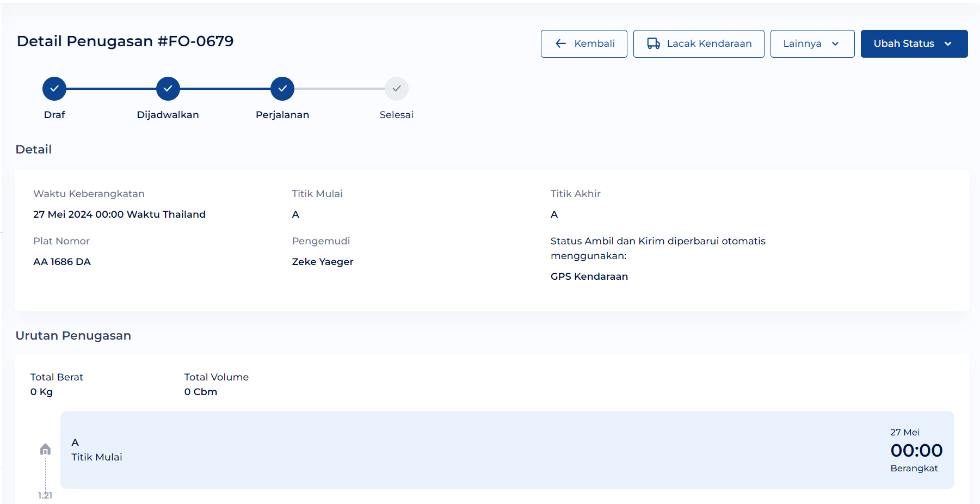The image size is (980, 504).
Task: Select the Draf step label
Action: click(x=54, y=115)
